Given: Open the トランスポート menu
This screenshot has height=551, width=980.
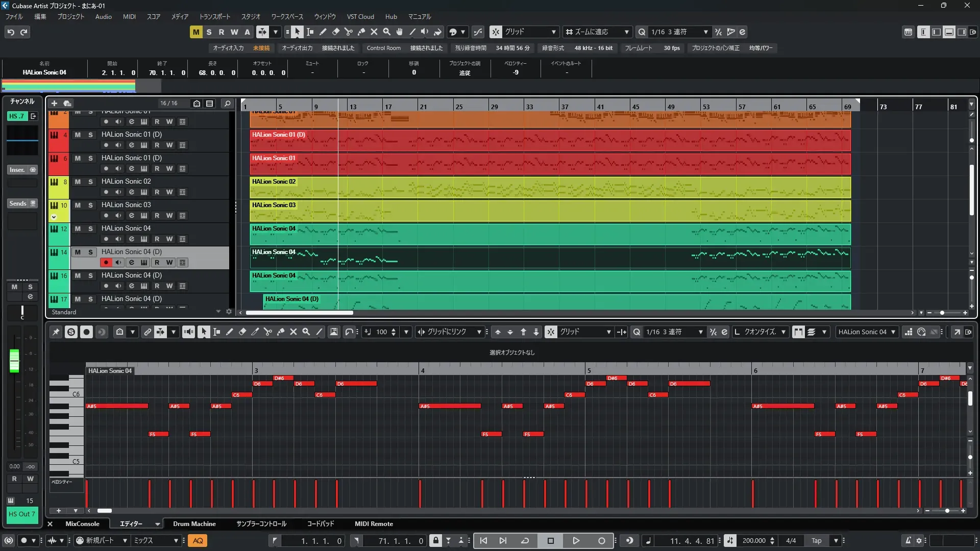Looking at the screenshot, I should point(214,17).
